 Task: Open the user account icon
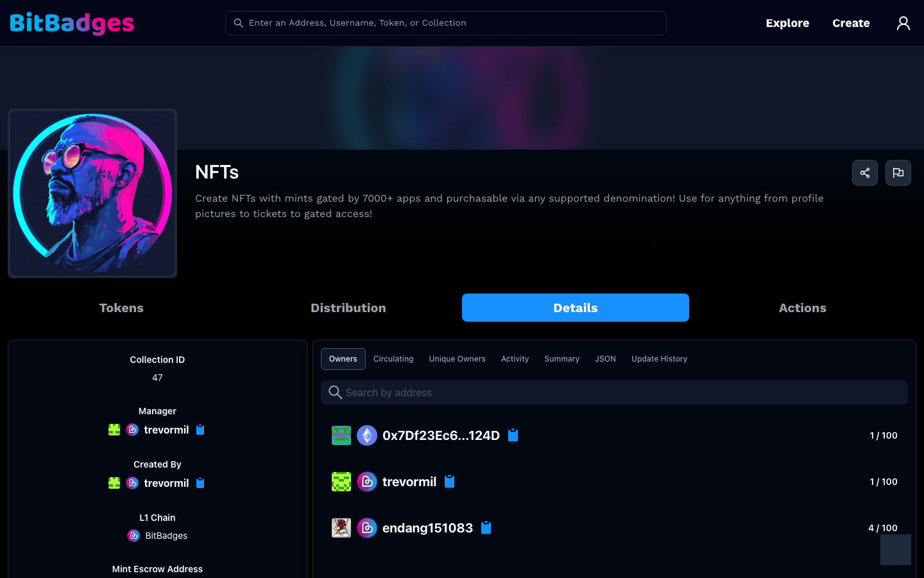click(x=903, y=23)
